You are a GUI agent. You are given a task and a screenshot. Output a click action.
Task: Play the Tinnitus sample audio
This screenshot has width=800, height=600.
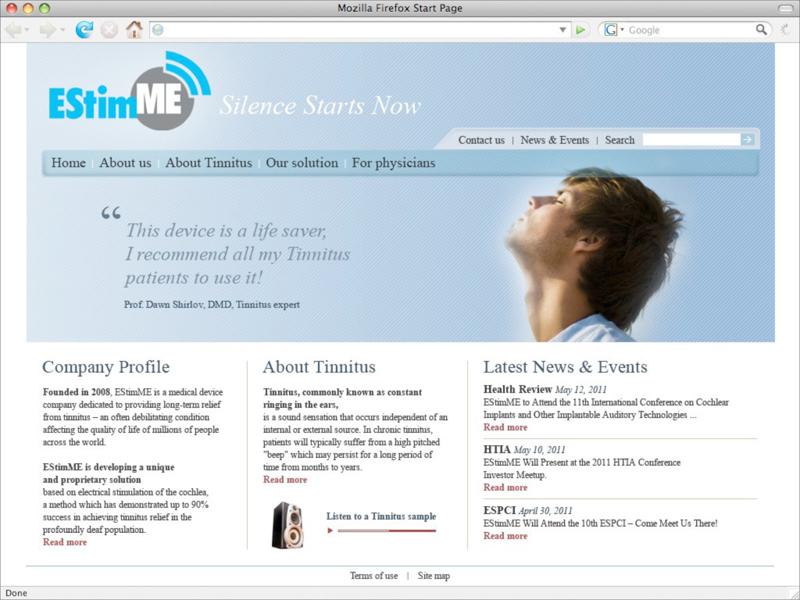330,531
